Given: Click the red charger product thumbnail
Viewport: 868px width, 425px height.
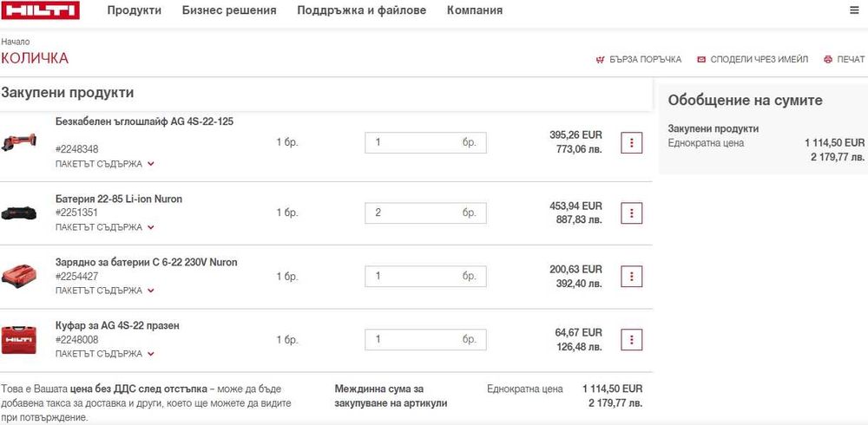Looking at the screenshot, I should [x=19, y=277].
